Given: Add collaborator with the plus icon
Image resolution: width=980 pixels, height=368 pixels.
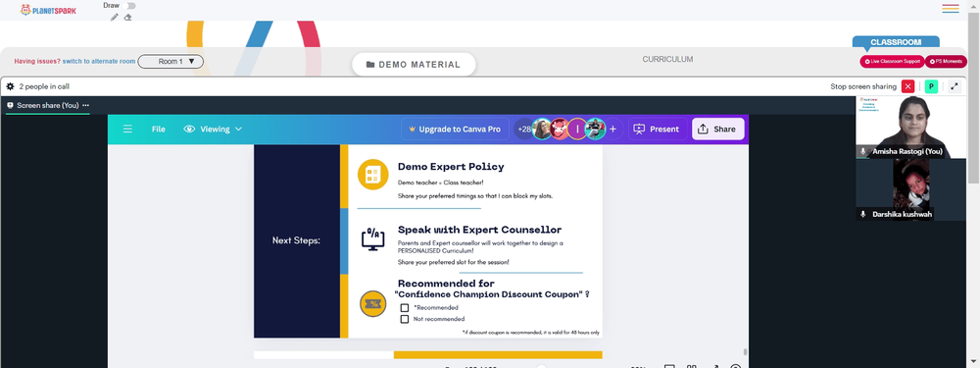Looking at the screenshot, I should click(x=613, y=129).
